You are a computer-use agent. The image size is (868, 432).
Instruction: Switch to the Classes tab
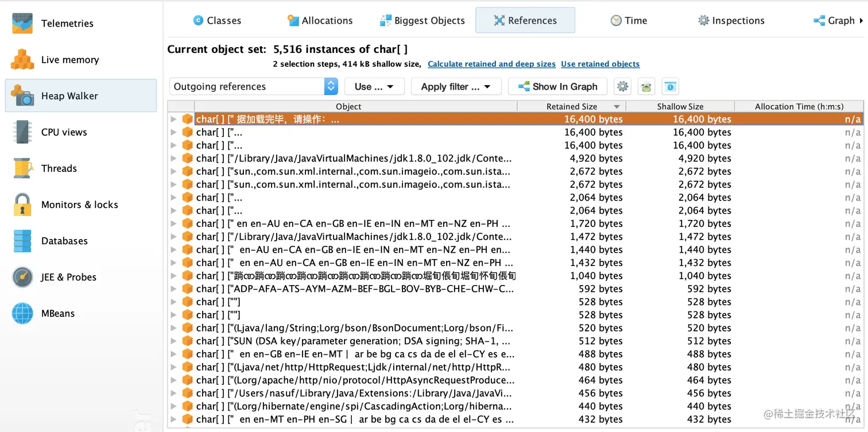(x=217, y=21)
